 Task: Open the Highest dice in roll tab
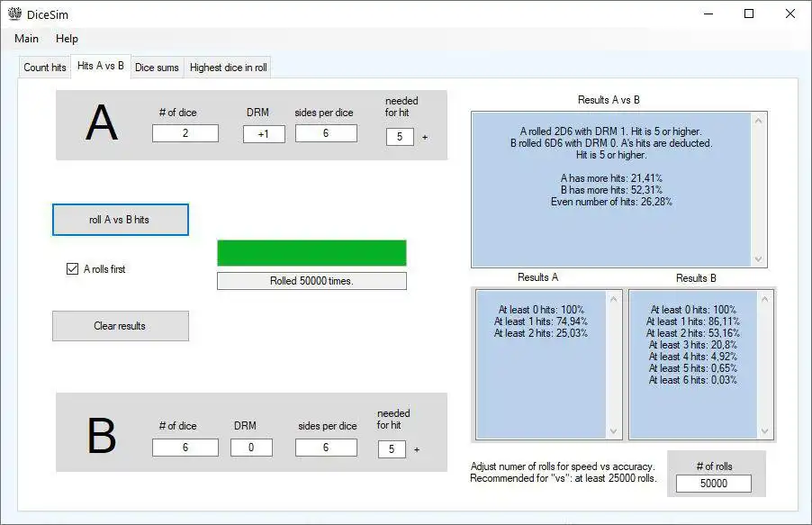point(229,68)
